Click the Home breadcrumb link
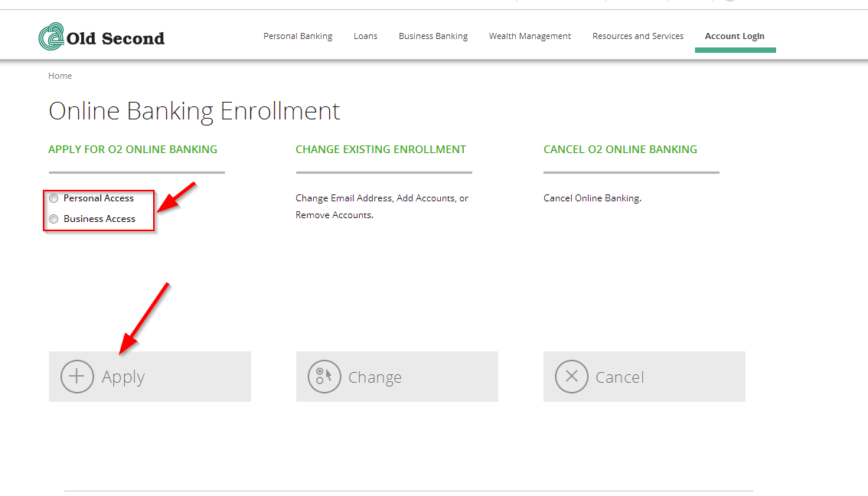 tap(60, 76)
